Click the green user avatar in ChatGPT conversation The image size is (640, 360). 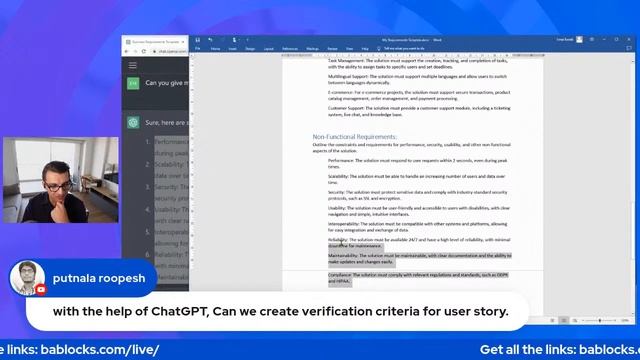coord(133,83)
